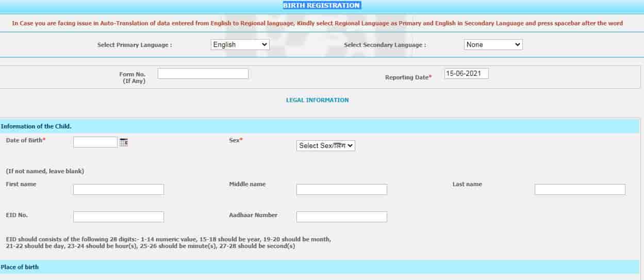Click the 'Reporting Date' label

(x=408, y=77)
